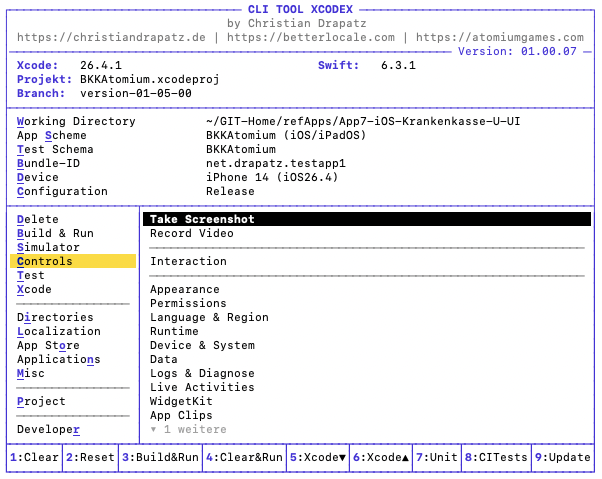Click the version-01-05-00 branch name
The image size is (602, 479).
click(136, 93)
